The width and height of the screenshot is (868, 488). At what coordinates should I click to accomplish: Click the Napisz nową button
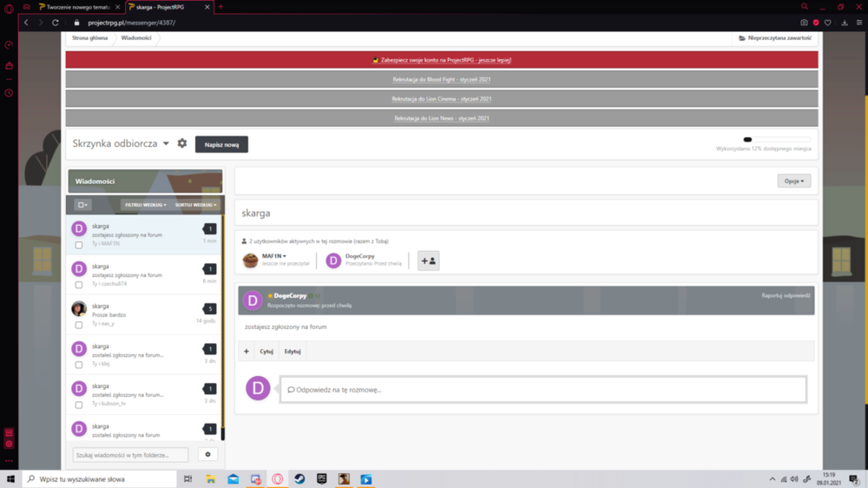coord(221,144)
